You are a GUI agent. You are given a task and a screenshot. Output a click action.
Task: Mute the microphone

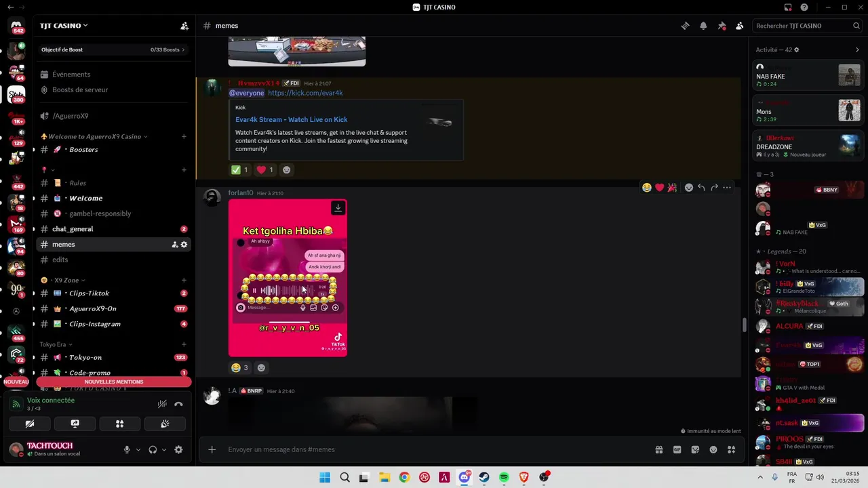[127, 449]
